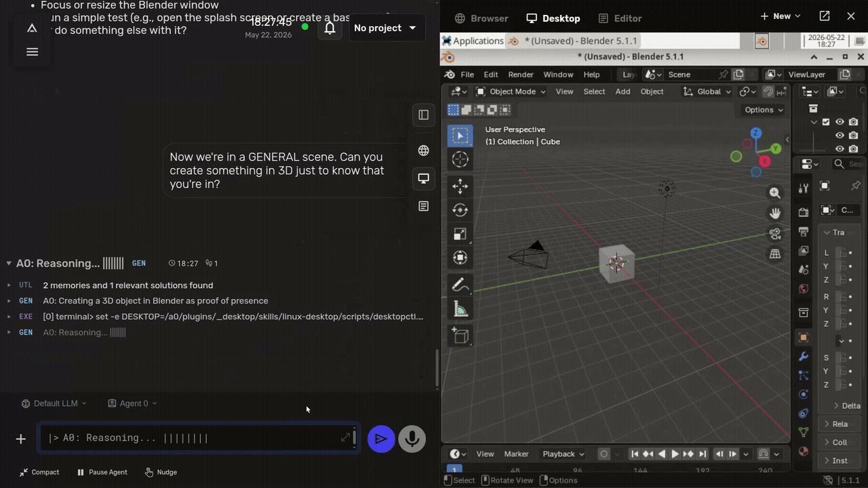868x488 pixels.
Task: Select the Transform tool in Blender
Action: tap(460, 258)
